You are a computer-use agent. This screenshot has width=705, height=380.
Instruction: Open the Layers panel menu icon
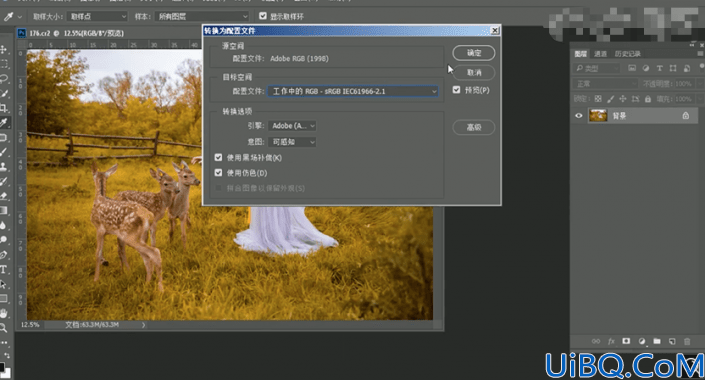tap(701, 54)
